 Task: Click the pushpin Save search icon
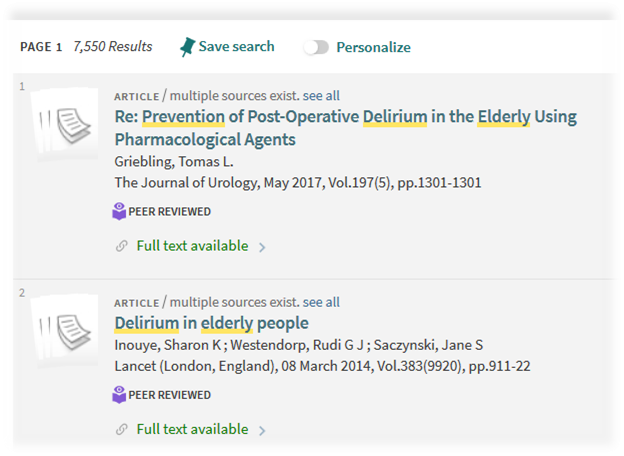tap(187, 47)
